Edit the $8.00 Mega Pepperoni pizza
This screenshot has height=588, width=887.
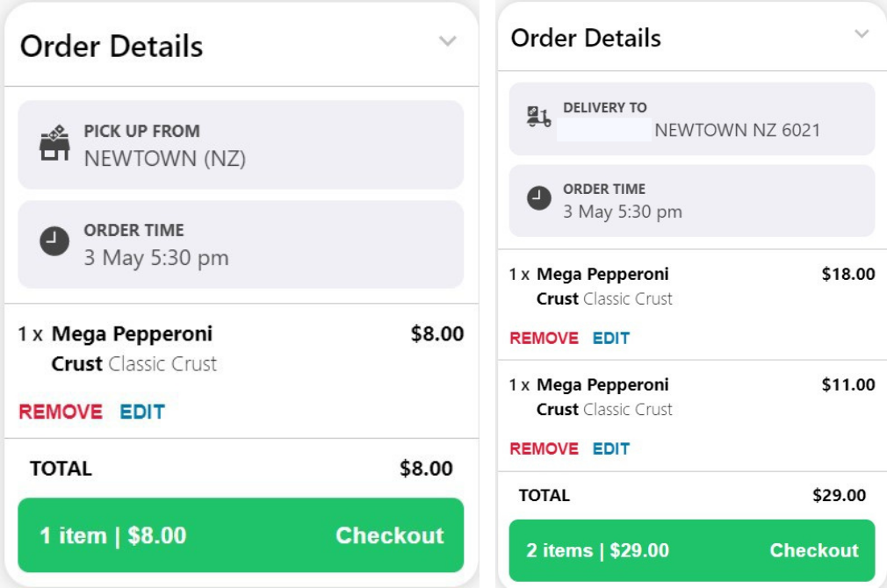[142, 412]
